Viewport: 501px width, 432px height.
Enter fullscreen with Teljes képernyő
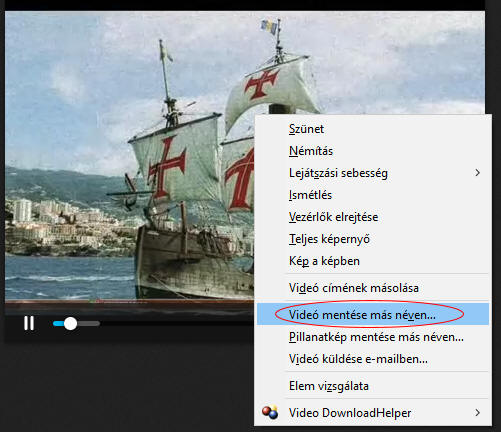tap(373, 239)
